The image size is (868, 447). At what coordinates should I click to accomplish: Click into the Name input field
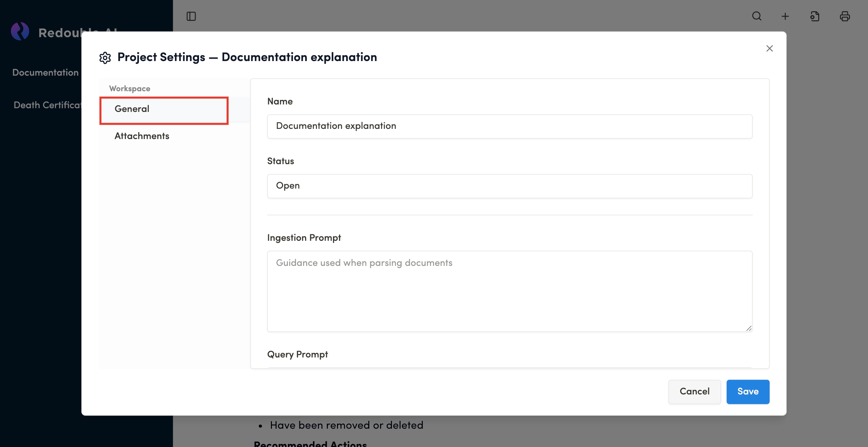(510, 126)
